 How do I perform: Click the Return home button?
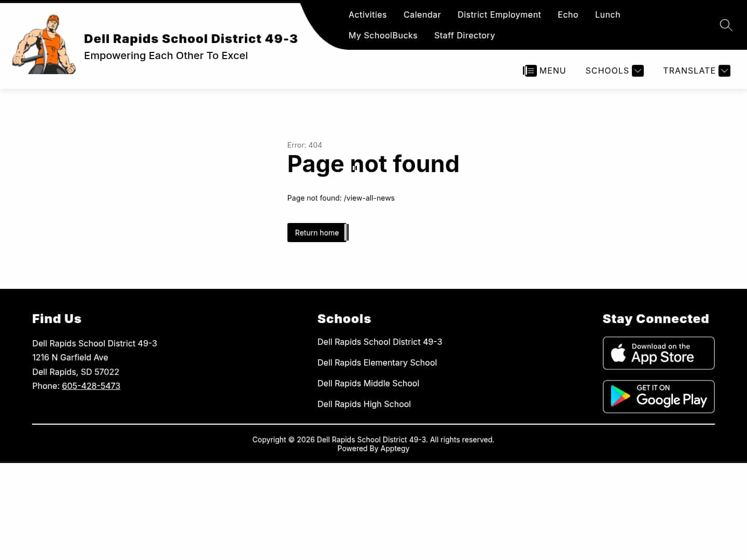click(x=316, y=232)
